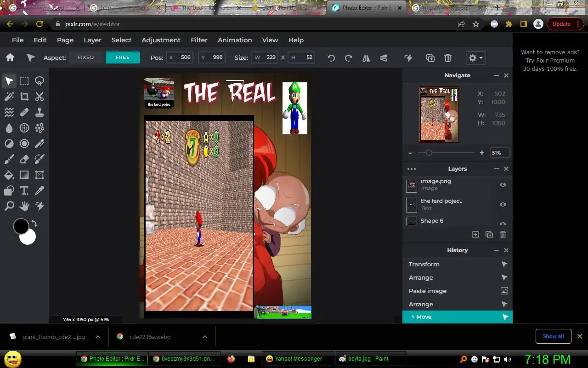Click Show all downloads button

553,336
